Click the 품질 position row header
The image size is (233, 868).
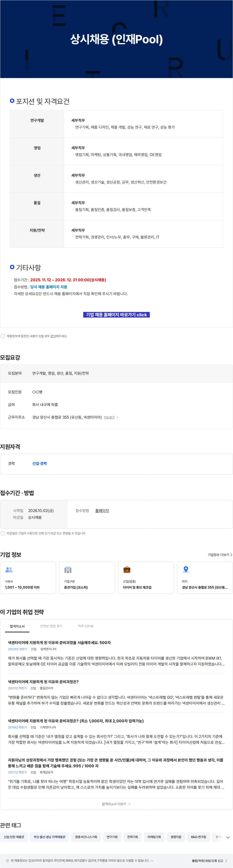click(37, 206)
